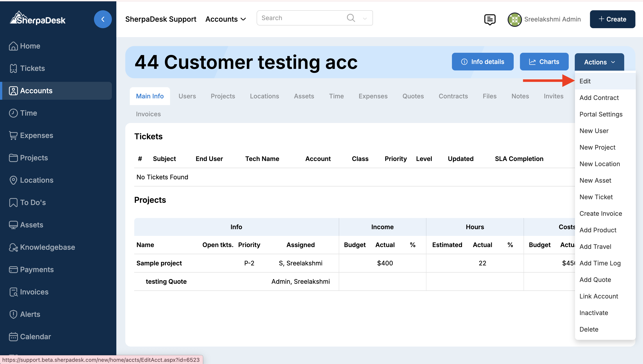
Task: Open Alerts via the shield icon
Action: pyautogui.click(x=13, y=314)
